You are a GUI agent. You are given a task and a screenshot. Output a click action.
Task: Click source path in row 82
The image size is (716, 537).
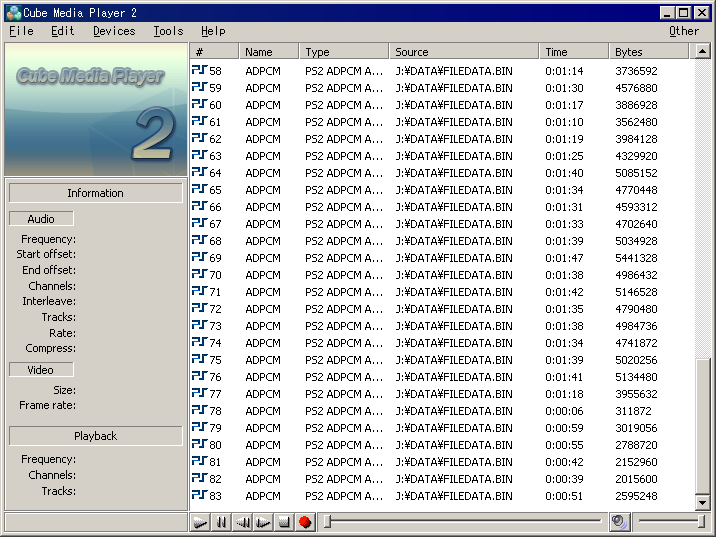pos(454,479)
